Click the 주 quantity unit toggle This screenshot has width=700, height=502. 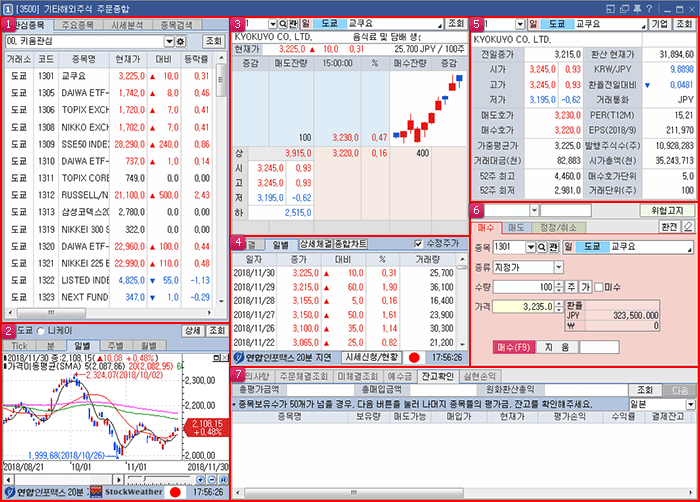(x=571, y=287)
